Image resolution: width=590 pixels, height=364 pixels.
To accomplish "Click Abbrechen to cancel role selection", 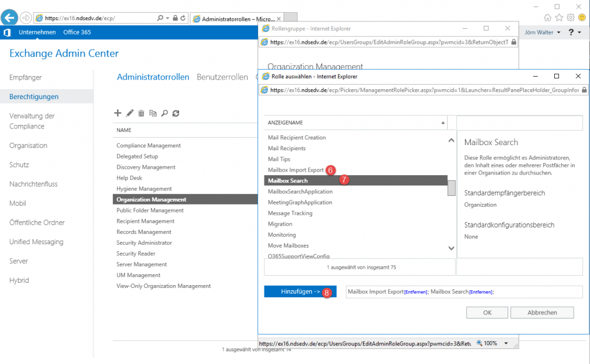I will [x=542, y=313].
